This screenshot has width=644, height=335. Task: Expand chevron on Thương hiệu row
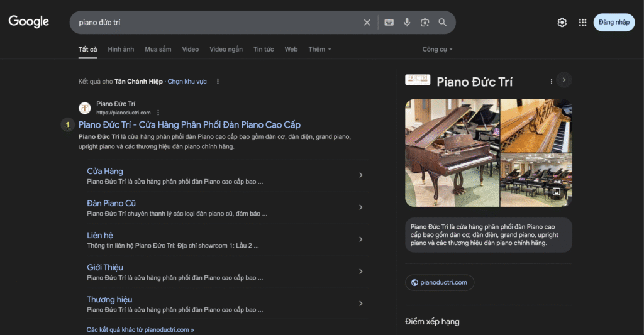tap(360, 304)
